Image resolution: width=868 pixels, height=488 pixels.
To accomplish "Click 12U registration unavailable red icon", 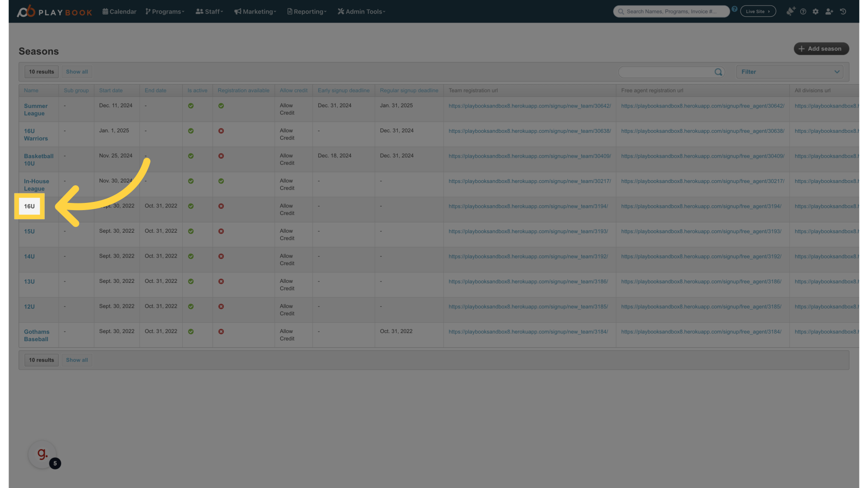I will click(x=221, y=306).
